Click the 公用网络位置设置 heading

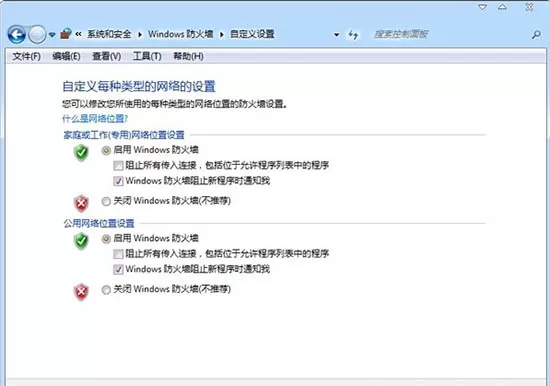pos(99,223)
